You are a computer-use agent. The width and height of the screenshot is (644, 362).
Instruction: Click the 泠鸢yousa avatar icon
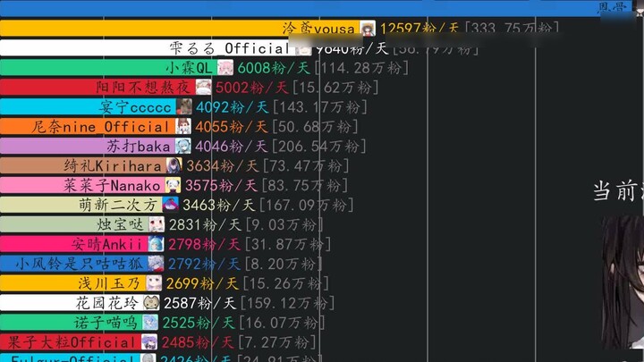[x=367, y=29]
